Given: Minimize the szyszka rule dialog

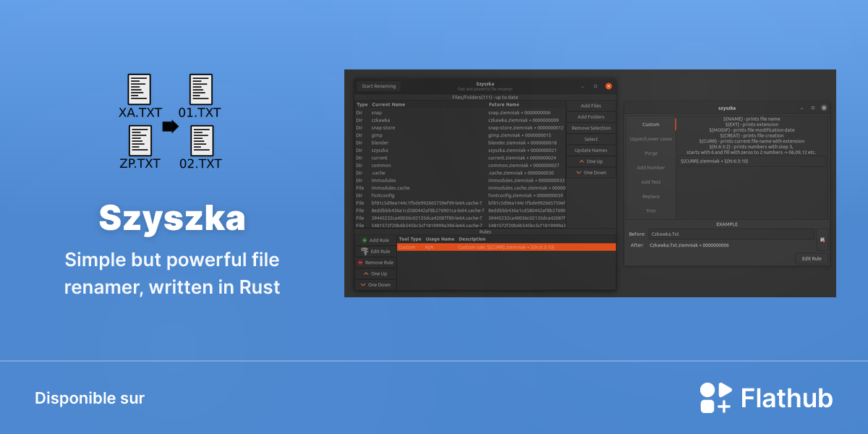Looking at the screenshot, I should point(801,108).
